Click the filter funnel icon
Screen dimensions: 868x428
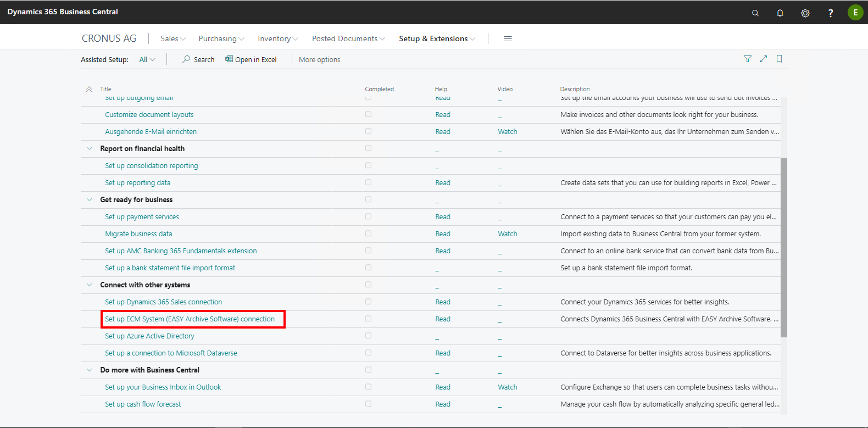[748, 59]
